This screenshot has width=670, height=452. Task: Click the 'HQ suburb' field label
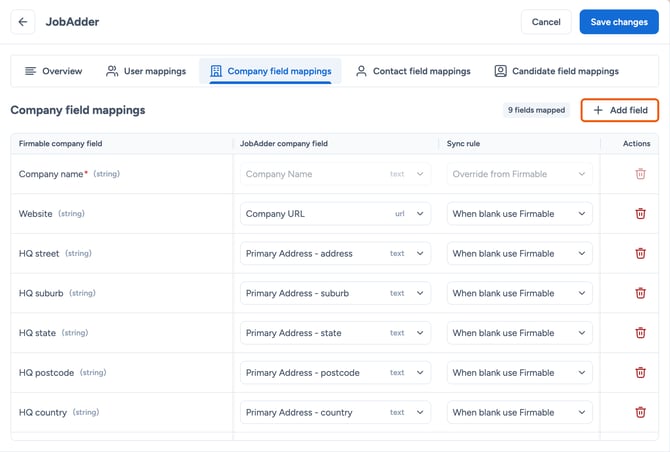[x=41, y=293]
